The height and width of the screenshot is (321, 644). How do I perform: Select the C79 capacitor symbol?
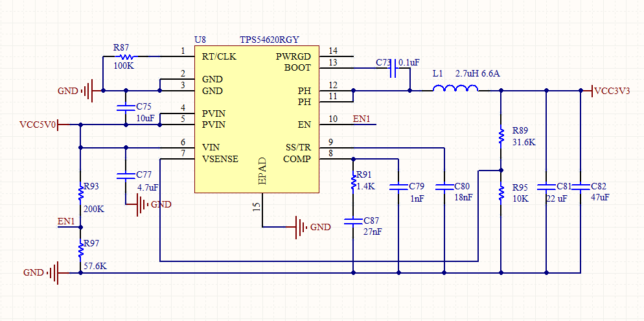(x=398, y=187)
